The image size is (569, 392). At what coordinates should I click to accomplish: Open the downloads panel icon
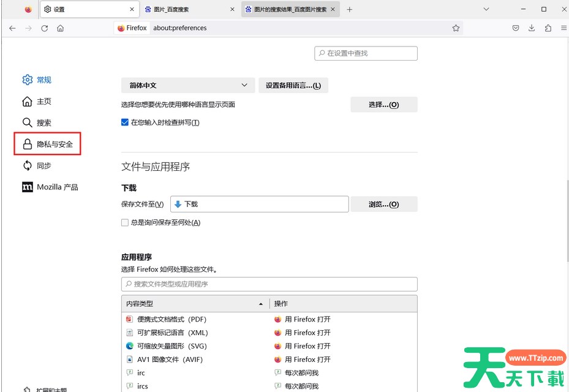tap(532, 28)
